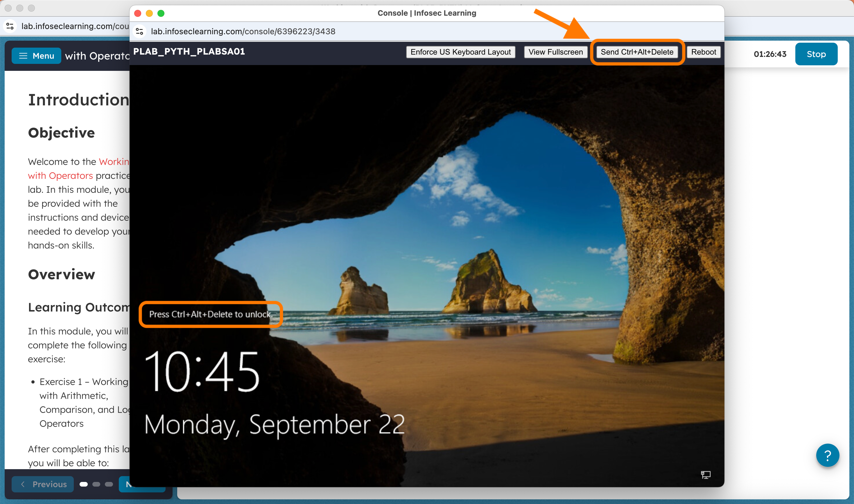Click the background window address bar URL
Viewport: 854px width, 504px height.
pyautogui.click(x=75, y=26)
